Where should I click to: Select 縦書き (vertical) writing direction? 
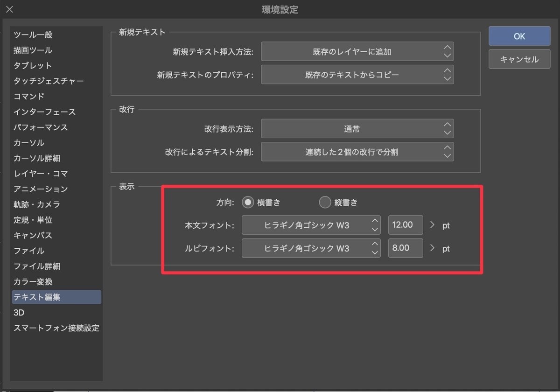(325, 202)
